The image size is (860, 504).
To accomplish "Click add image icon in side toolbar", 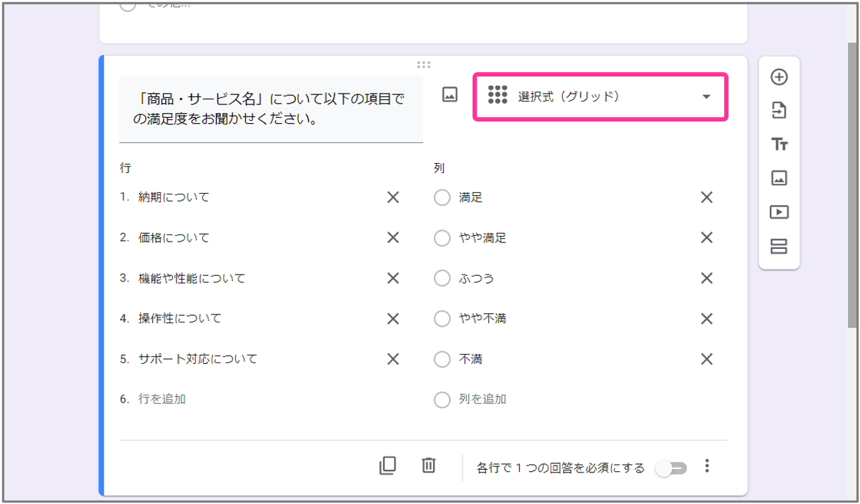I will click(779, 178).
